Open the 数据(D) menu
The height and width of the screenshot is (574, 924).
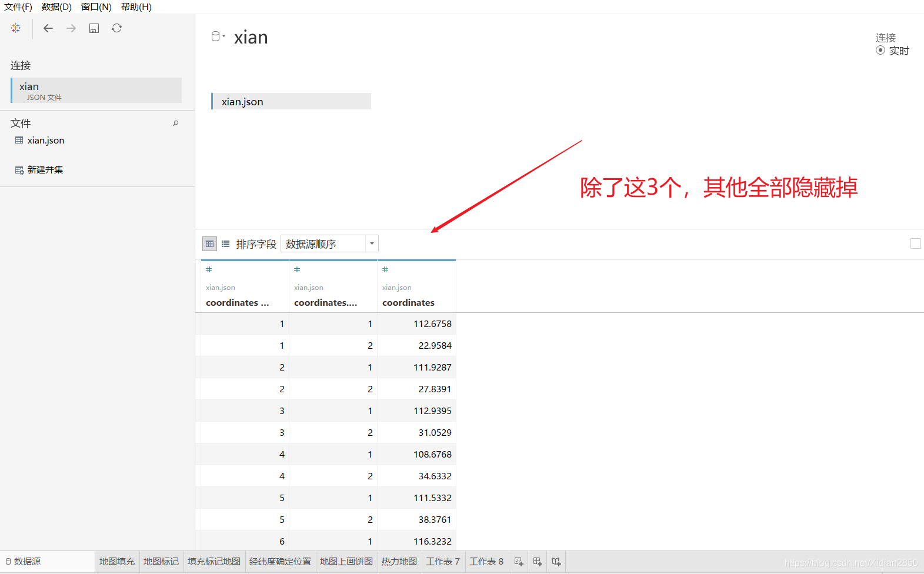pos(56,7)
